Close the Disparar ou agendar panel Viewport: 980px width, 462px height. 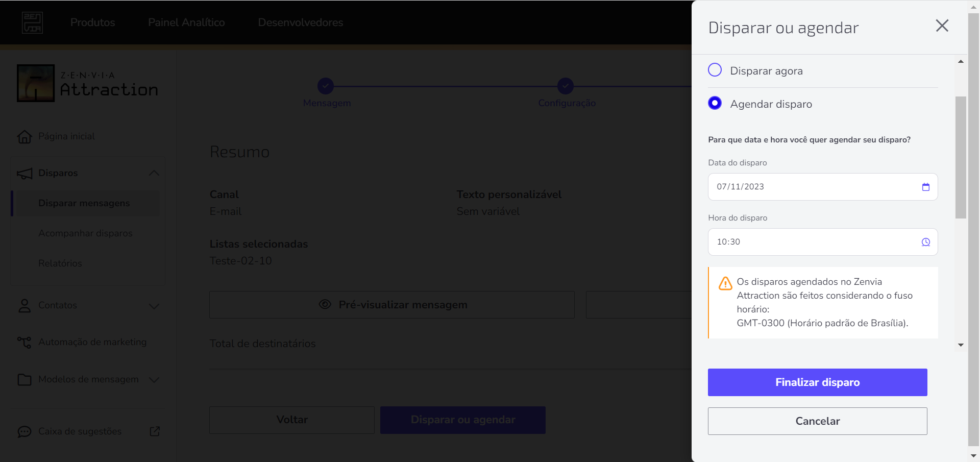pyautogui.click(x=942, y=26)
